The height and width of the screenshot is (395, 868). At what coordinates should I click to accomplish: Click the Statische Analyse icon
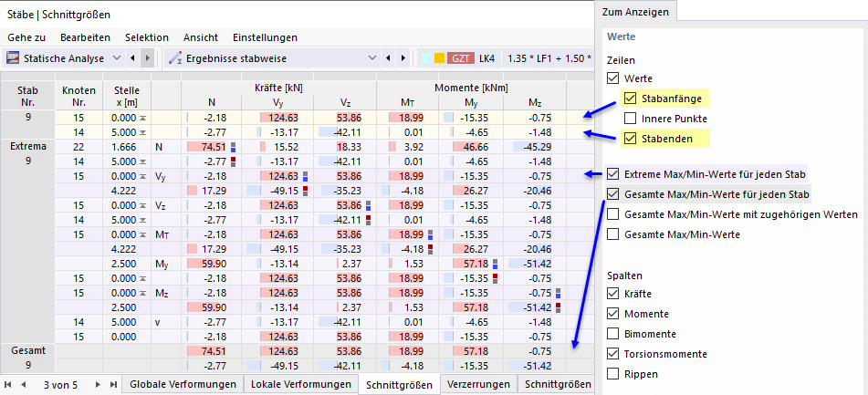pyautogui.click(x=14, y=58)
